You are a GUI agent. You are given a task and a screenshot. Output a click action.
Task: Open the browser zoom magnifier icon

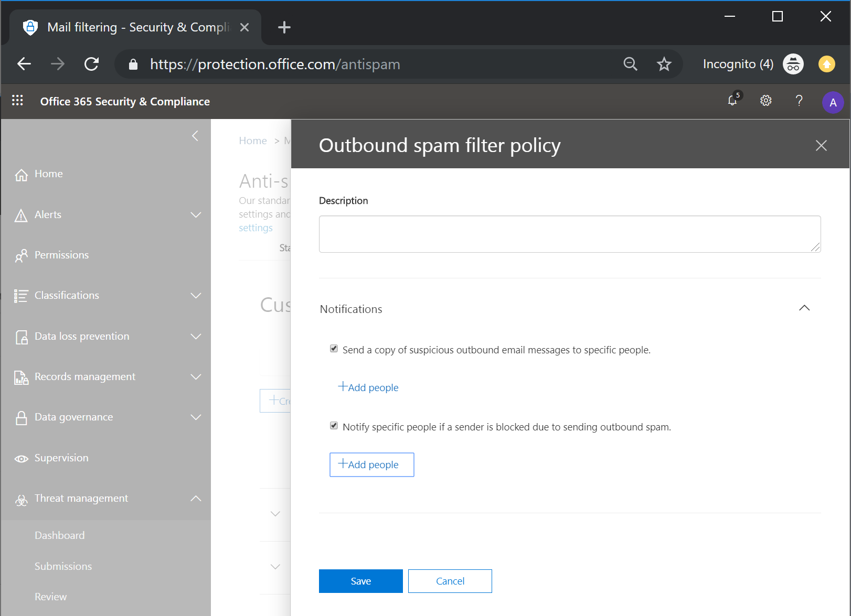(x=630, y=64)
